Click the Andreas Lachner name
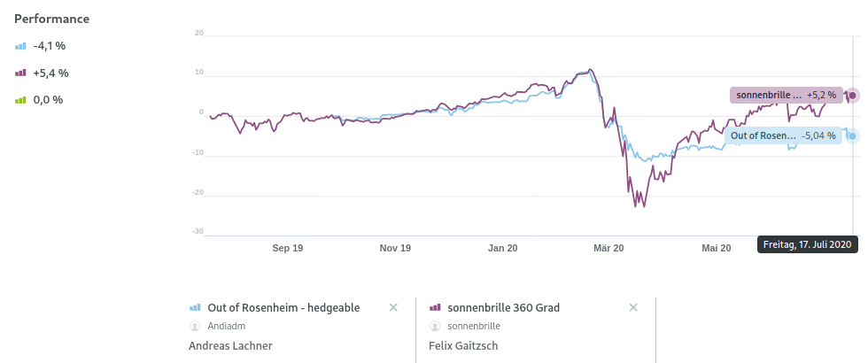 pos(230,346)
